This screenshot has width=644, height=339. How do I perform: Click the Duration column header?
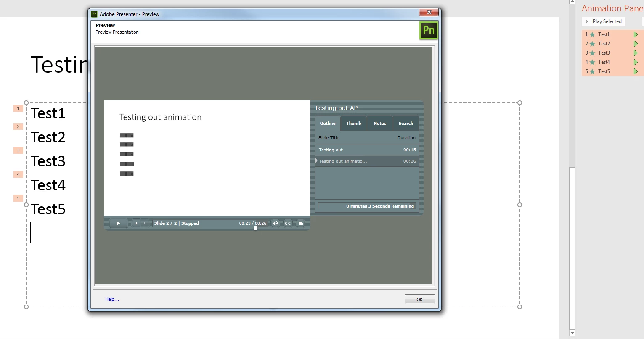[x=406, y=138]
